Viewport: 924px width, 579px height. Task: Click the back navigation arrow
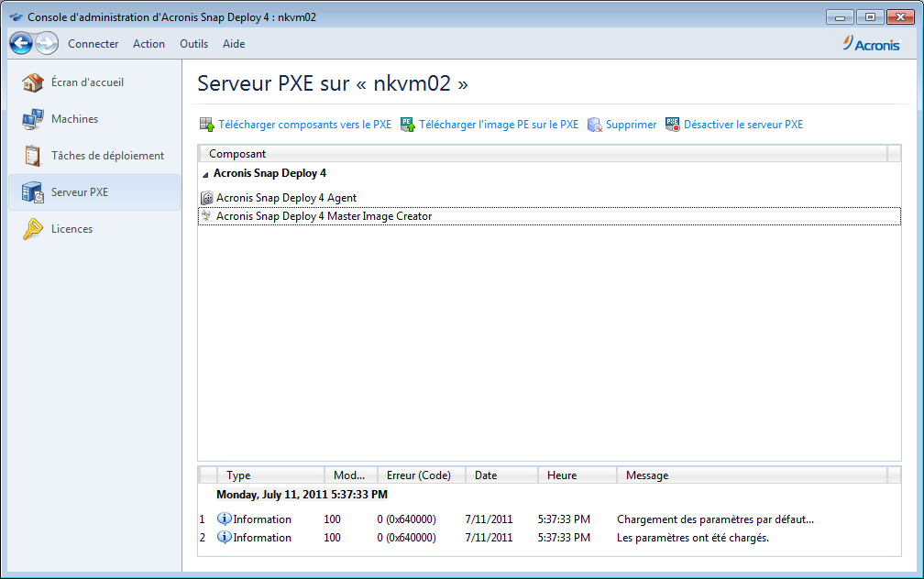20,43
